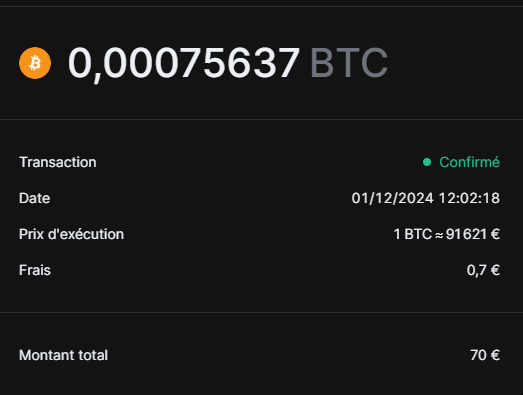This screenshot has width=523, height=395.
Task: Click the Confirmé status text
Action: pos(469,162)
